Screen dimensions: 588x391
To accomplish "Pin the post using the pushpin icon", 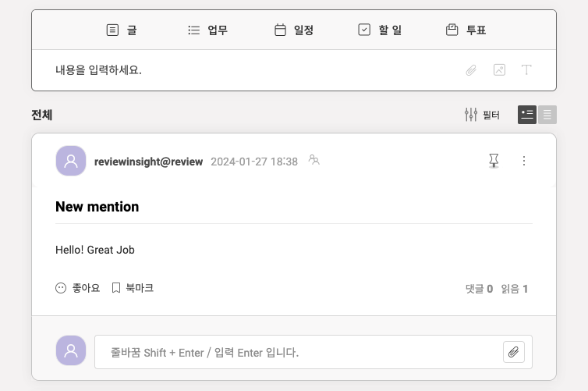I will coord(494,161).
